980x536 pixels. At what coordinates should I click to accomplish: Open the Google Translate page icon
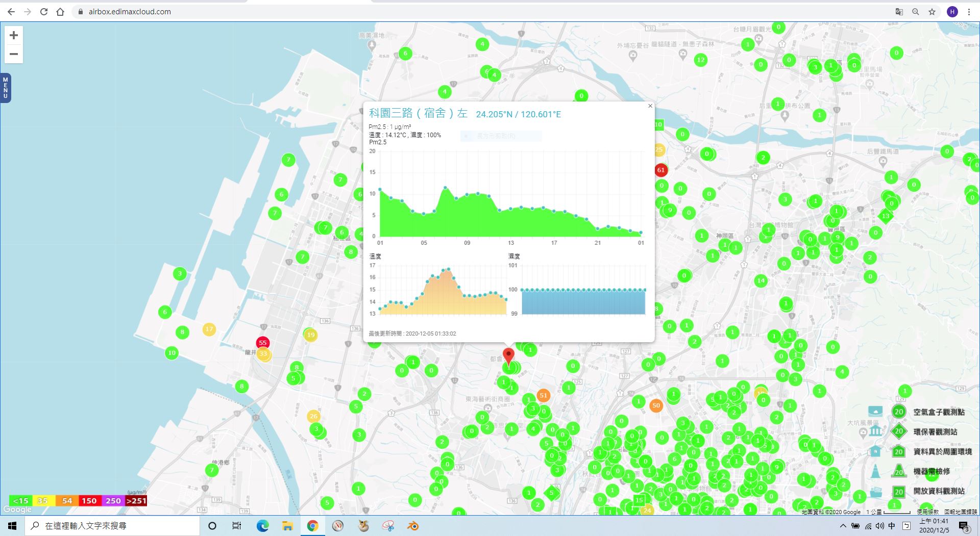pos(899,12)
